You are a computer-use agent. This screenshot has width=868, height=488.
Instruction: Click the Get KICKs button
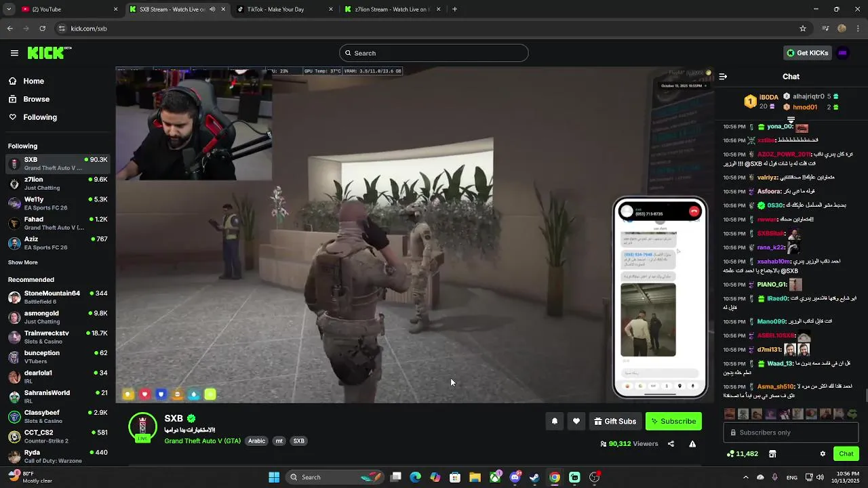tap(807, 53)
